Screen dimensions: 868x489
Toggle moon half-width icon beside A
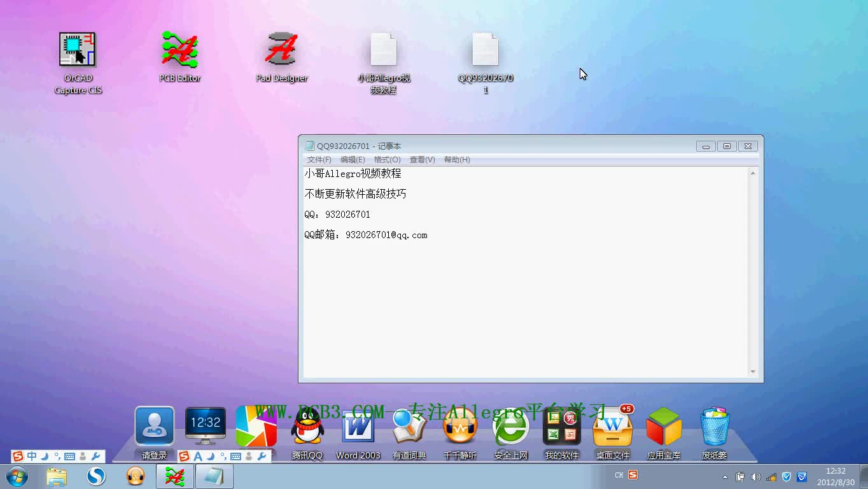point(210,457)
